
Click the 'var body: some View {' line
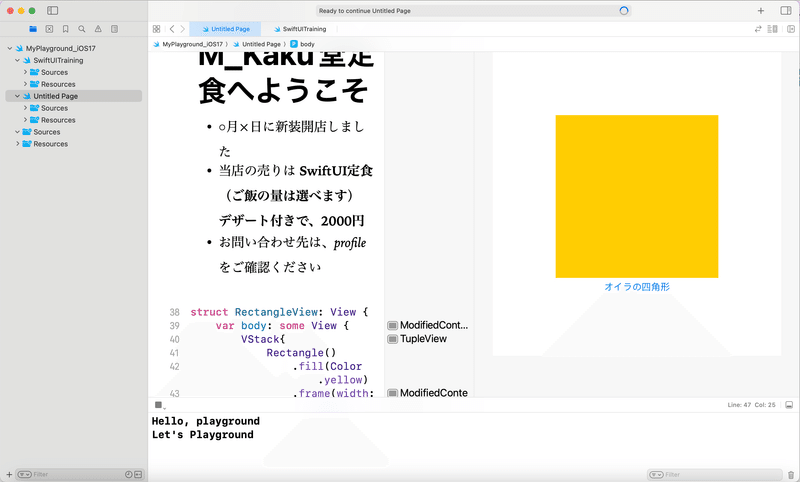click(x=282, y=326)
